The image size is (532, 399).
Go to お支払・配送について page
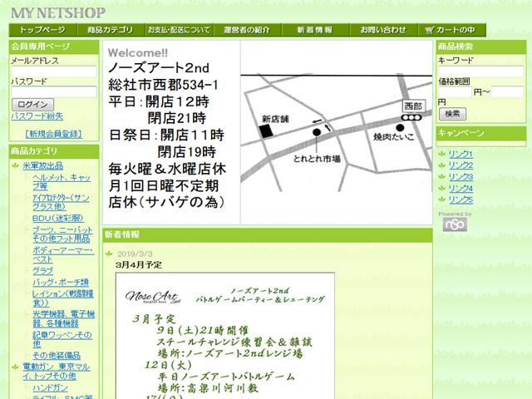coord(179,30)
